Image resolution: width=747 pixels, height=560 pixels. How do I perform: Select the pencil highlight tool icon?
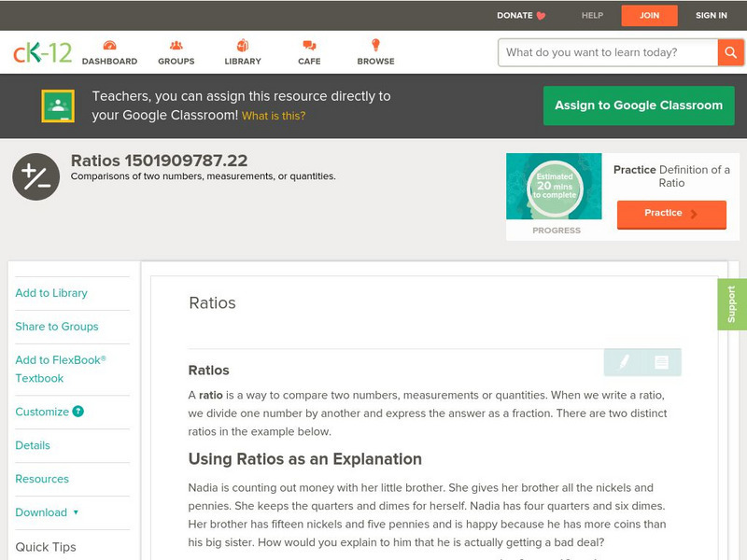point(624,362)
